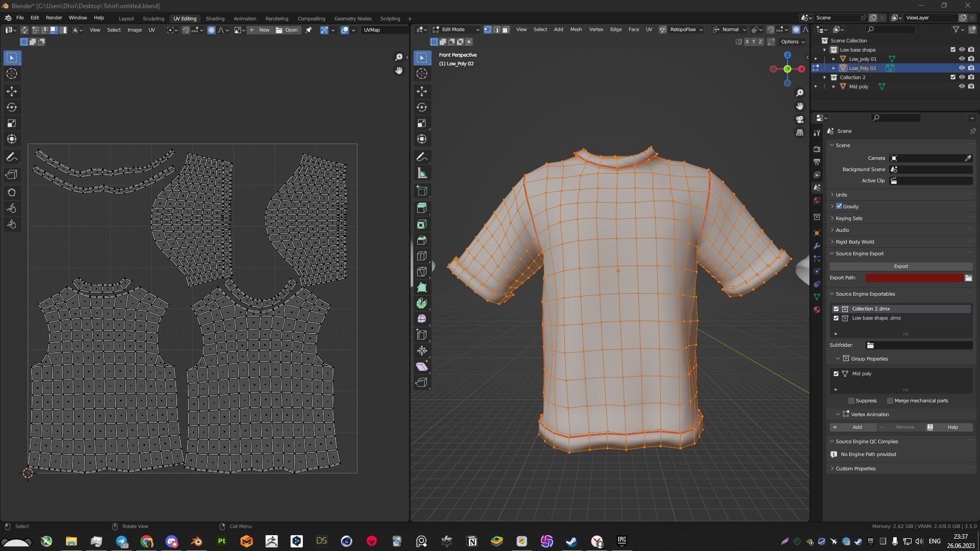Collapse the Low base shape collection
This screenshot has width=980, height=551.
(825, 50)
